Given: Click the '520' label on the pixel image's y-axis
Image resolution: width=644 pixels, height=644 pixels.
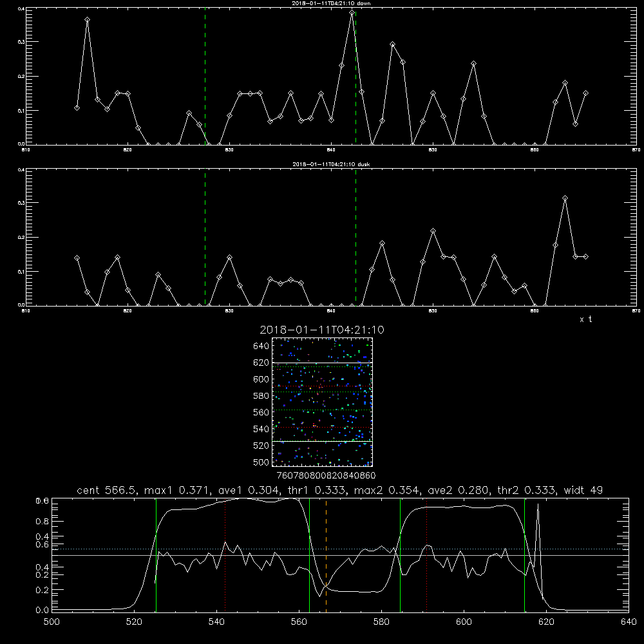Looking at the screenshot, I should pos(261,446).
